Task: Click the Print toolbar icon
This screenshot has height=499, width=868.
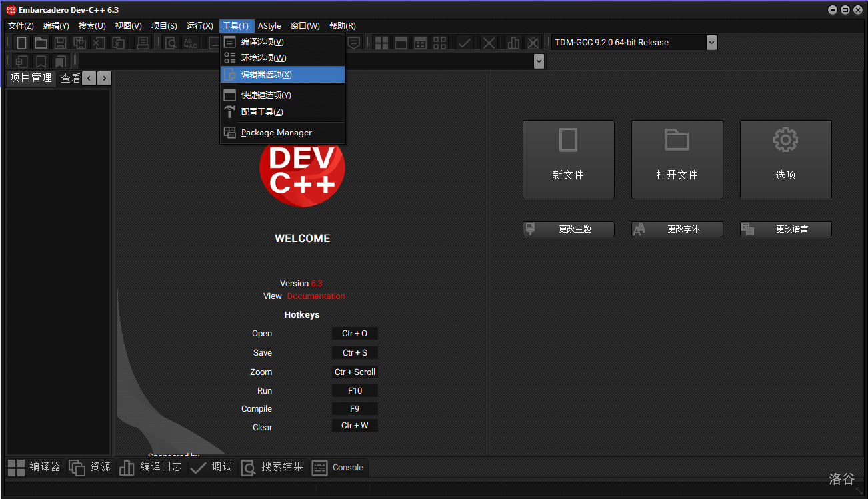Action: pos(143,43)
